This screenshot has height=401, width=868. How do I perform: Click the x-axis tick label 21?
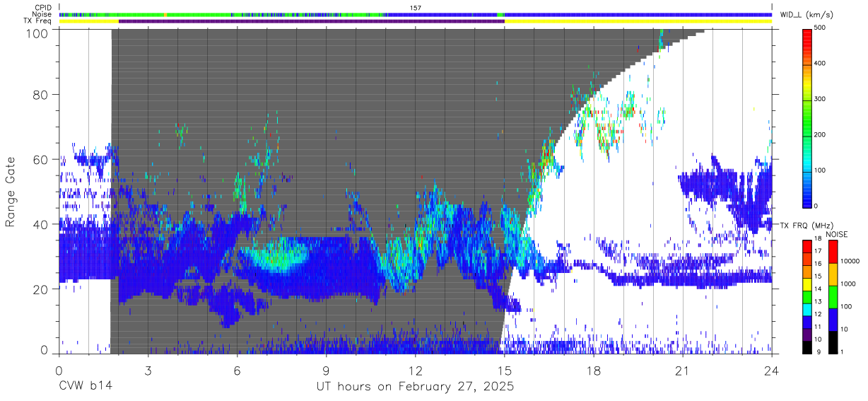click(682, 371)
